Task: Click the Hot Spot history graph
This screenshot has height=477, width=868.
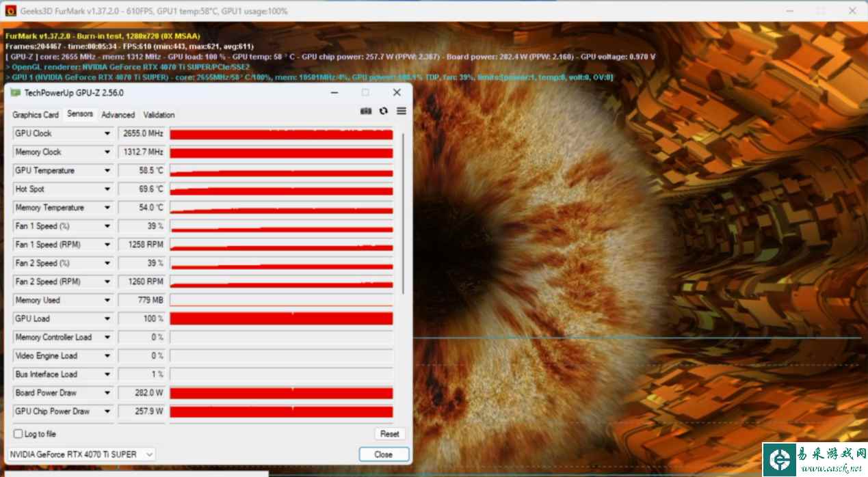Action: [281, 189]
